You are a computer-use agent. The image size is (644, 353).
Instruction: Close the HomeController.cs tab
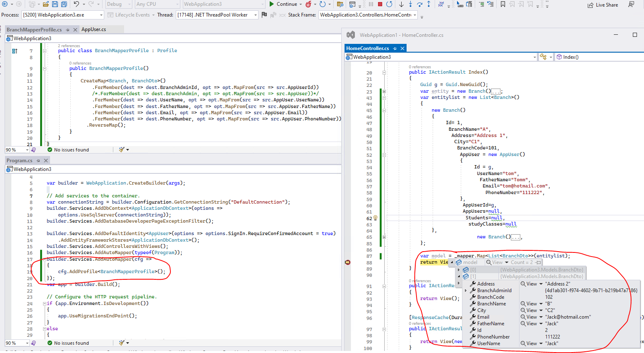tap(402, 48)
